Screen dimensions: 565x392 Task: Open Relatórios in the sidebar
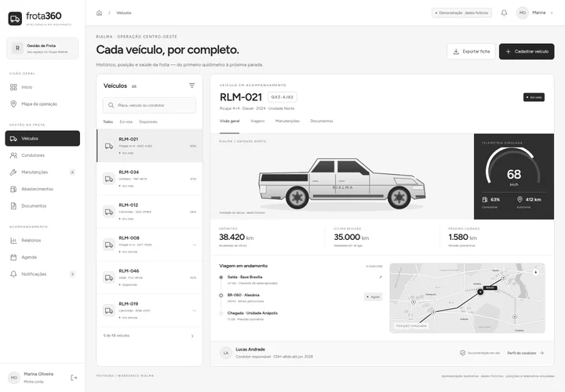click(42, 241)
